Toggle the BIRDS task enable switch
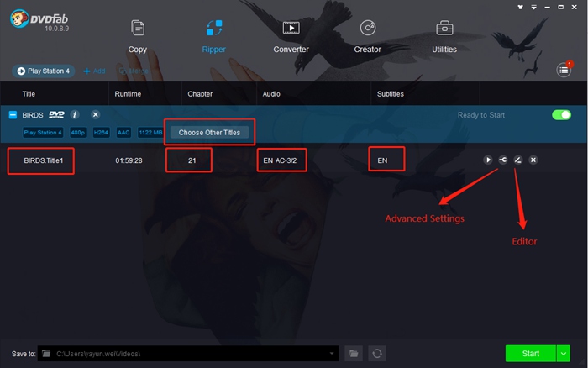This screenshot has width=588, height=368. (561, 115)
